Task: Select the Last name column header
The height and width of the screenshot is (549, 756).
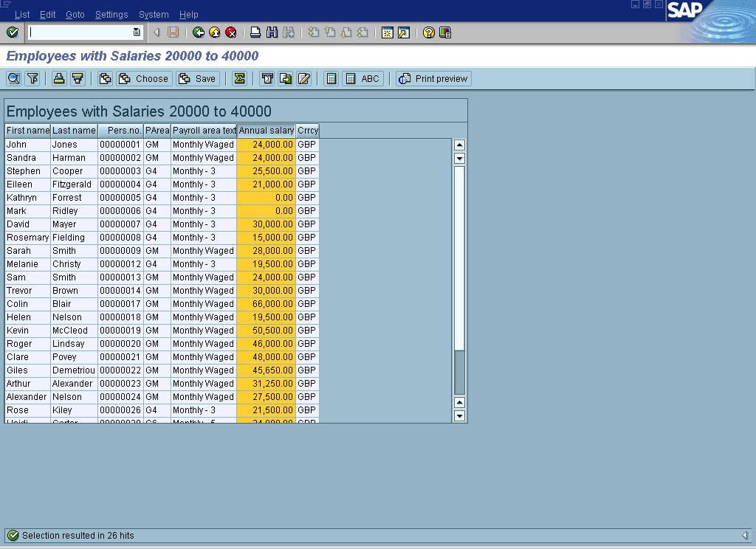Action: pos(74,131)
